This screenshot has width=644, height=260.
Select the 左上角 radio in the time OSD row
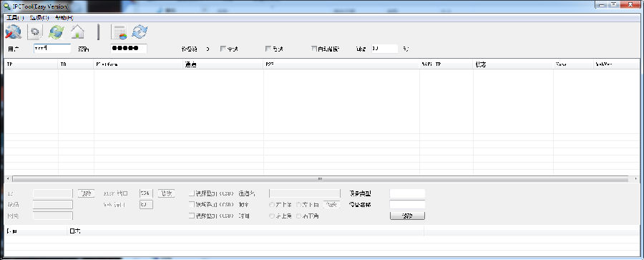coord(272,216)
